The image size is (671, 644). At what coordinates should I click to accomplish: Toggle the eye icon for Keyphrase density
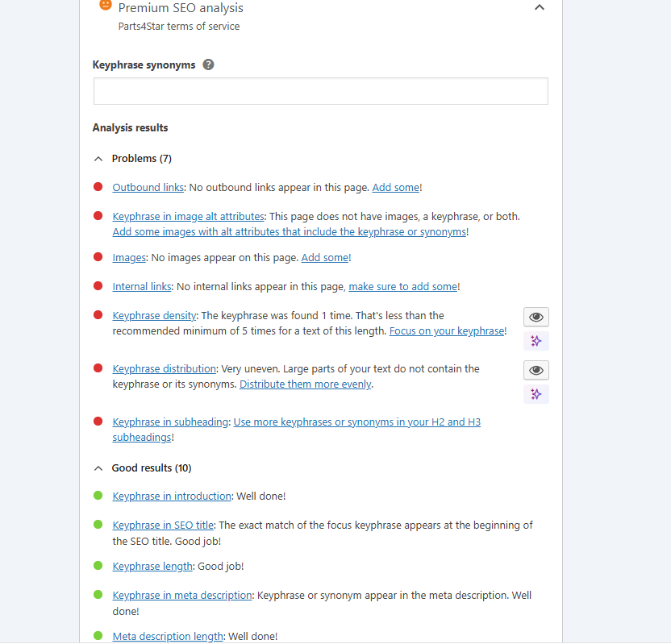pos(536,317)
